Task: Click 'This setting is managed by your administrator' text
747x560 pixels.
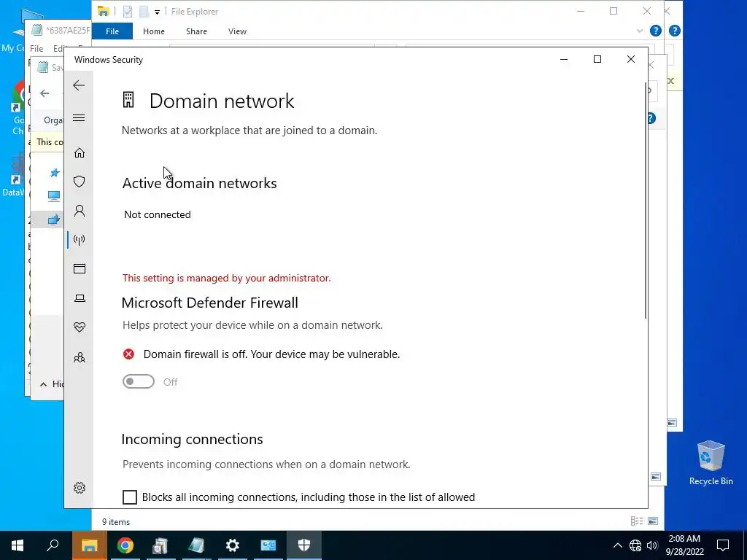Action: pyautogui.click(x=226, y=278)
